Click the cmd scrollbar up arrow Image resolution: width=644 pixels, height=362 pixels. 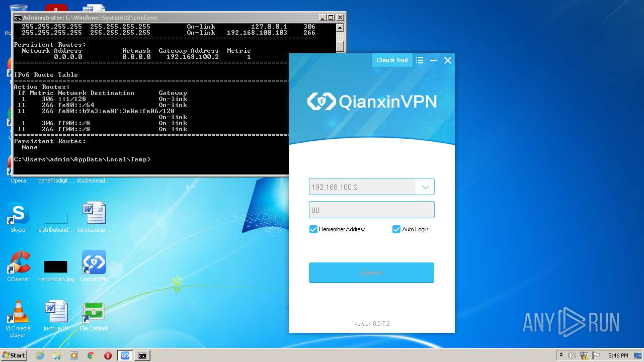point(340,28)
